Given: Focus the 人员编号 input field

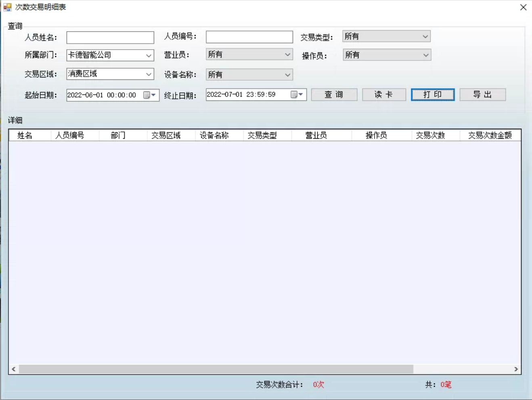Looking at the screenshot, I should point(249,37).
